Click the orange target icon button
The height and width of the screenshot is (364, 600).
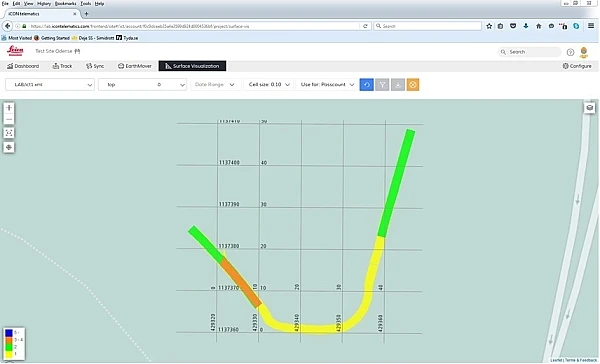point(413,85)
